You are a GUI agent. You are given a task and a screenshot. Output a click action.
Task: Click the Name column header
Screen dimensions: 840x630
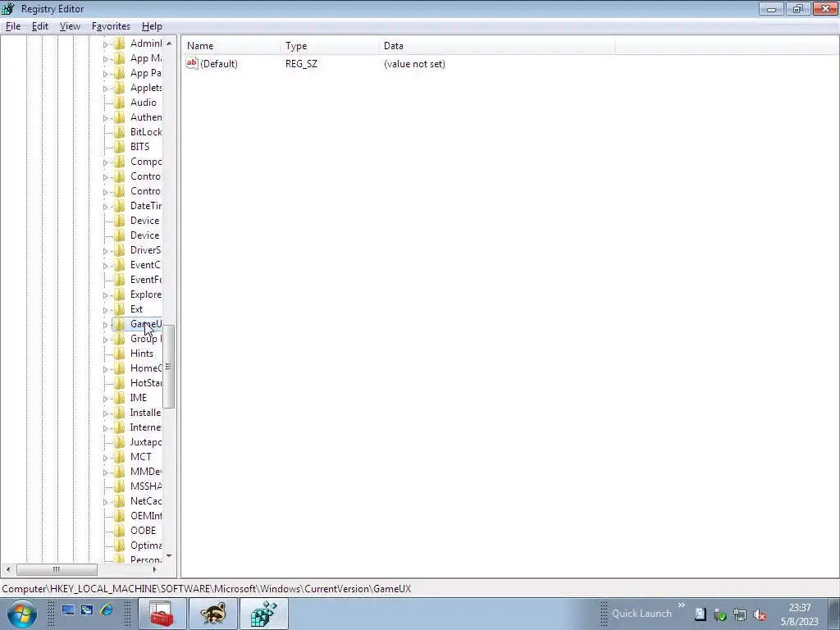[231, 46]
